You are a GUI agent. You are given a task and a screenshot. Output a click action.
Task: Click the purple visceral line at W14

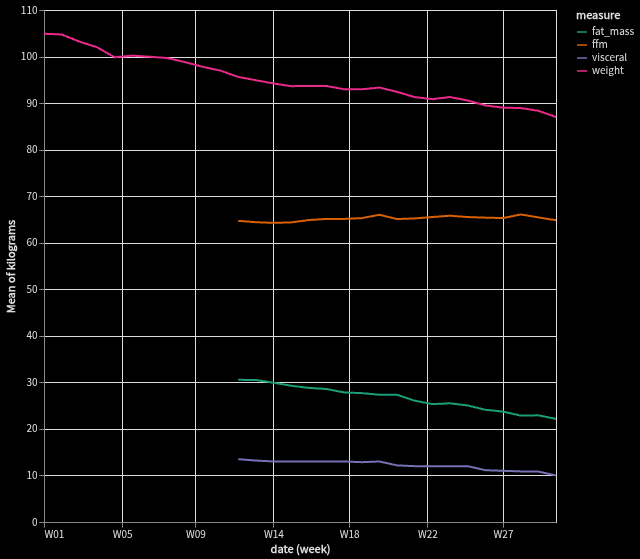pyautogui.click(x=273, y=461)
